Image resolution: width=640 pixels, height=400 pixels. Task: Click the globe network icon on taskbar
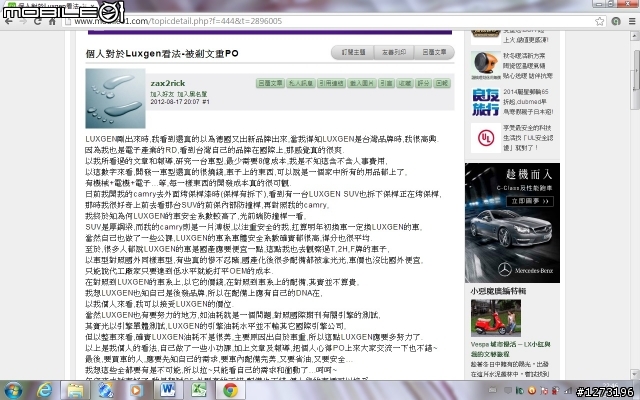coord(106,390)
